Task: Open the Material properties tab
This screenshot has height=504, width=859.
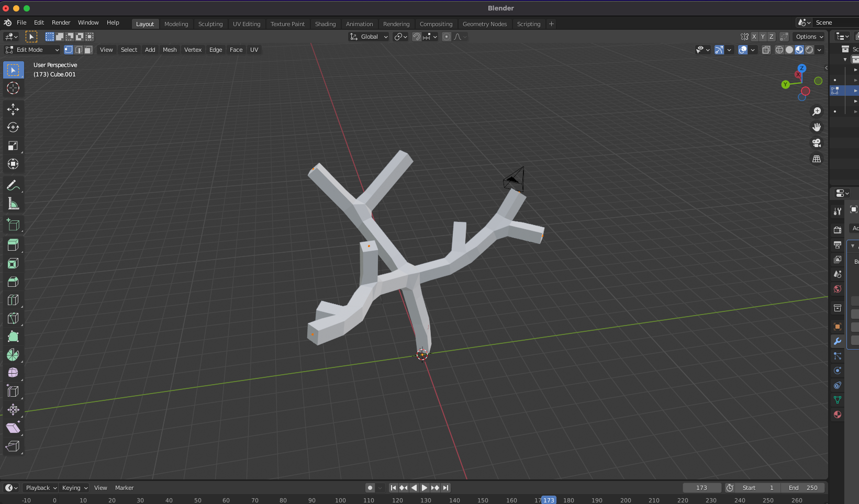Action: (x=838, y=415)
